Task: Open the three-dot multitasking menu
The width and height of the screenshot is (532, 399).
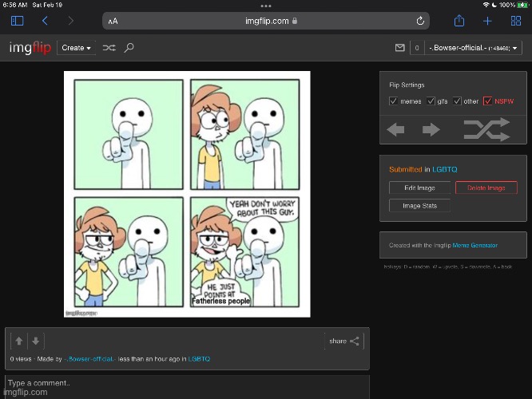Action: [x=266, y=6]
